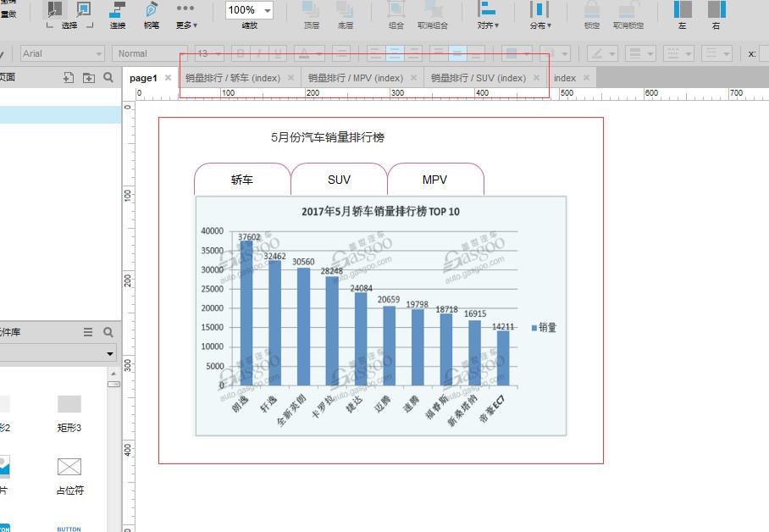Toggle bold formatting

(x=241, y=53)
